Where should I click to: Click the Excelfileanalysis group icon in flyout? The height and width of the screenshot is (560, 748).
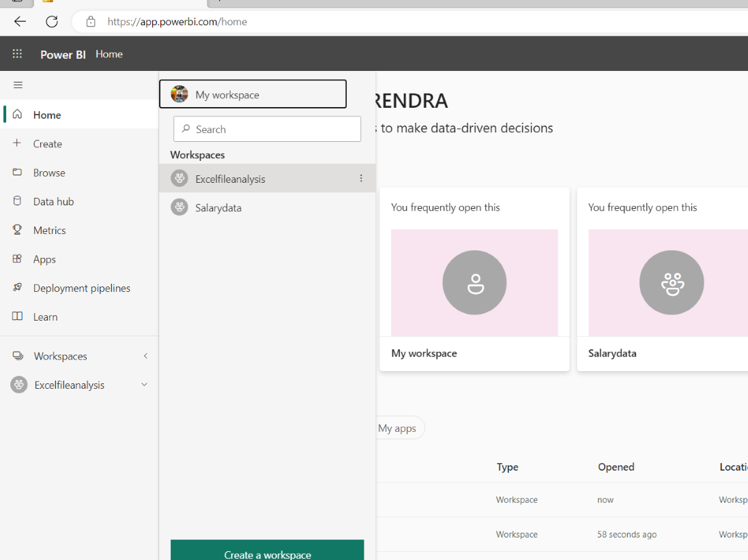pyautogui.click(x=179, y=178)
